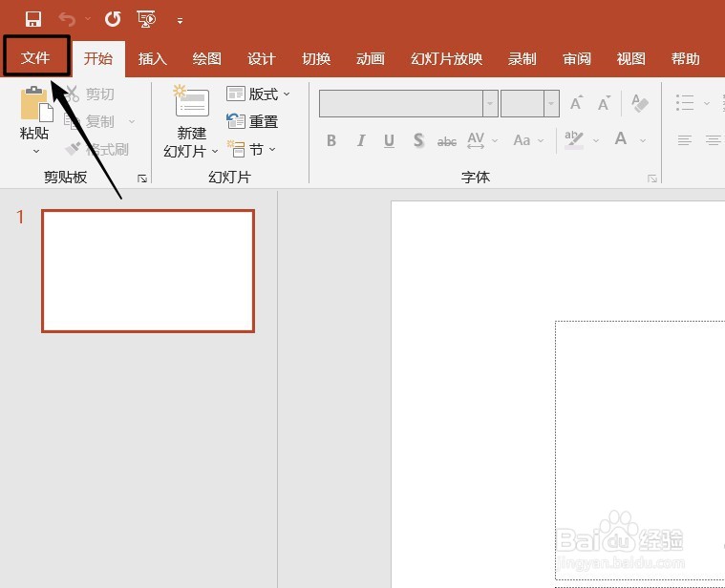This screenshot has height=588, width=725.
Task: Expand the font size dropdown arrow
Action: pyautogui.click(x=551, y=103)
